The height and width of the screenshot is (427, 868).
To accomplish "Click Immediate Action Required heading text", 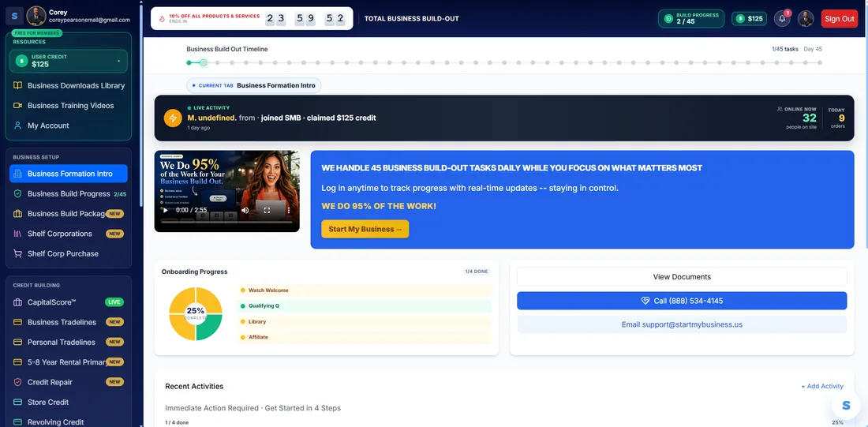I will pyautogui.click(x=253, y=408).
